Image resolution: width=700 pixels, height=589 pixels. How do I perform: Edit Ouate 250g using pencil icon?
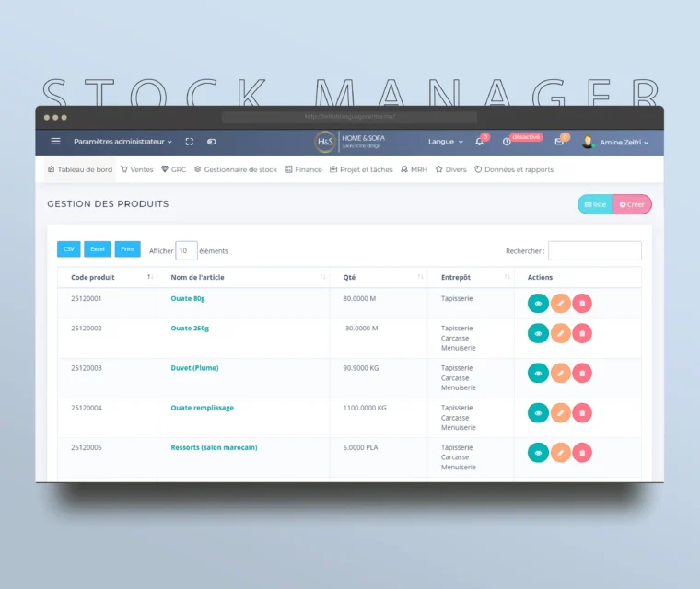[x=560, y=333]
